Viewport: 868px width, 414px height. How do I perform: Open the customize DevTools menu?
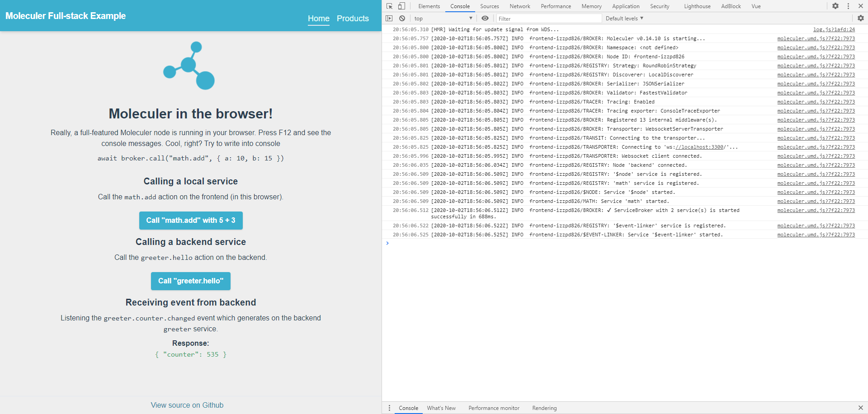click(847, 6)
